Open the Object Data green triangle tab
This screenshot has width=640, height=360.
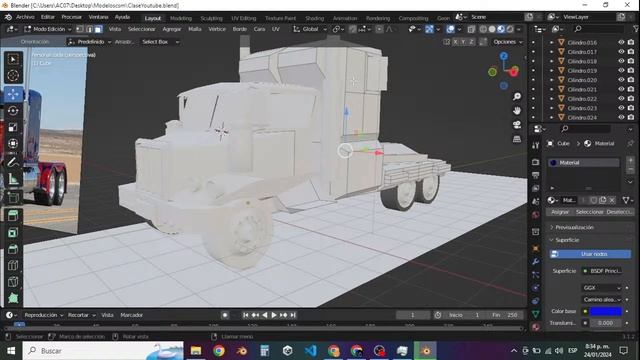pos(536,313)
